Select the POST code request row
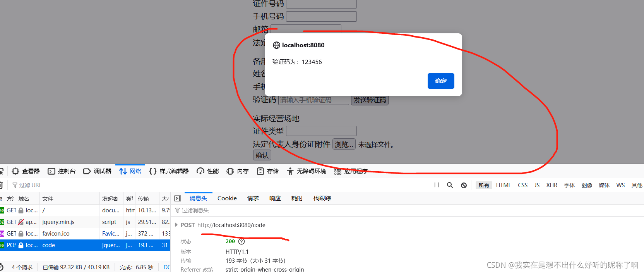 [85, 245]
